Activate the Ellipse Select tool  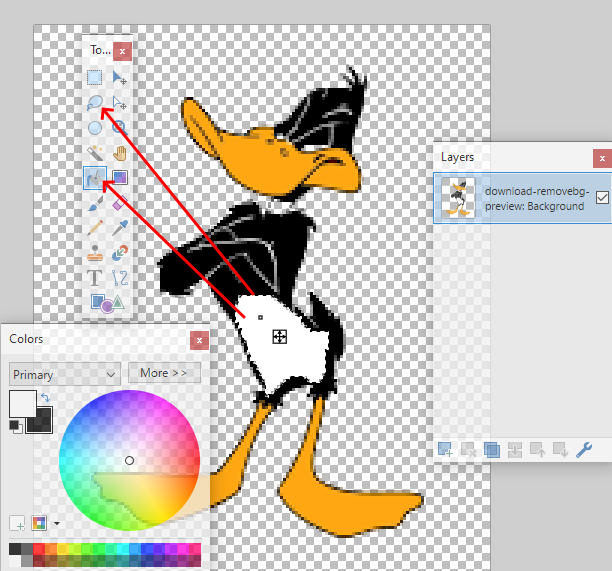click(x=94, y=128)
